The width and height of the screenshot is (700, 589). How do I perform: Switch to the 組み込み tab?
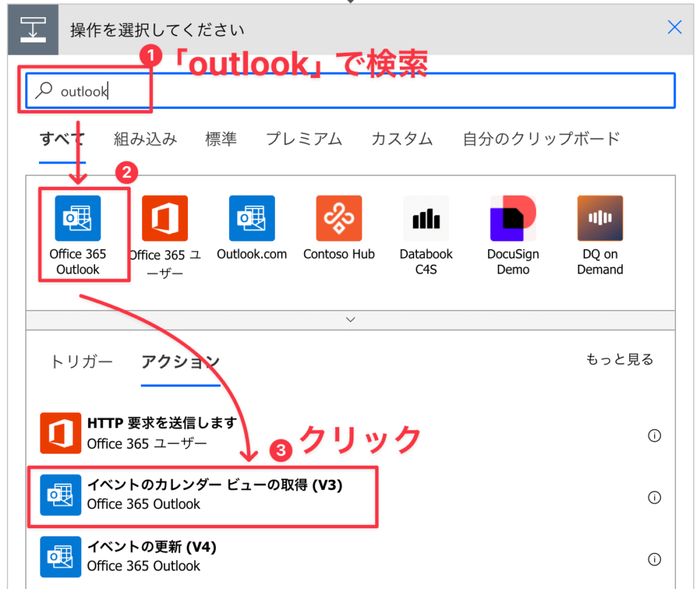click(145, 139)
